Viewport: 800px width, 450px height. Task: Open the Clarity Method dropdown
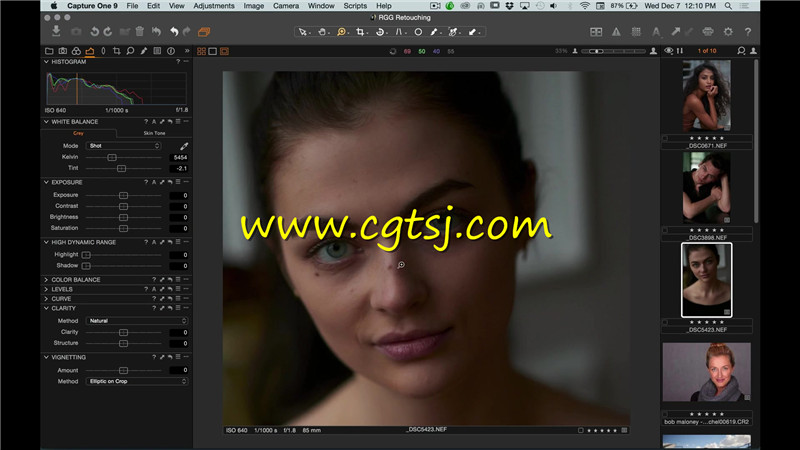(137, 321)
